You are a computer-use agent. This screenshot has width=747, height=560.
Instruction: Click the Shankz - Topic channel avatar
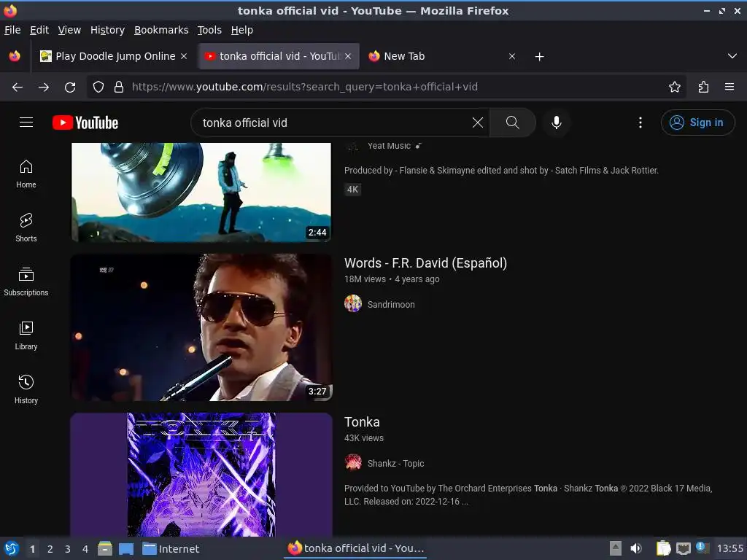point(353,462)
